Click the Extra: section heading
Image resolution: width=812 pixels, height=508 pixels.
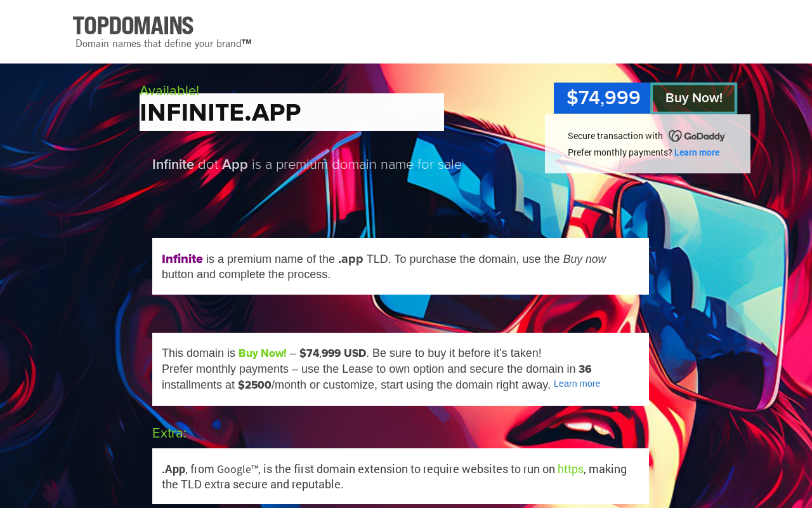coord(169,433)
